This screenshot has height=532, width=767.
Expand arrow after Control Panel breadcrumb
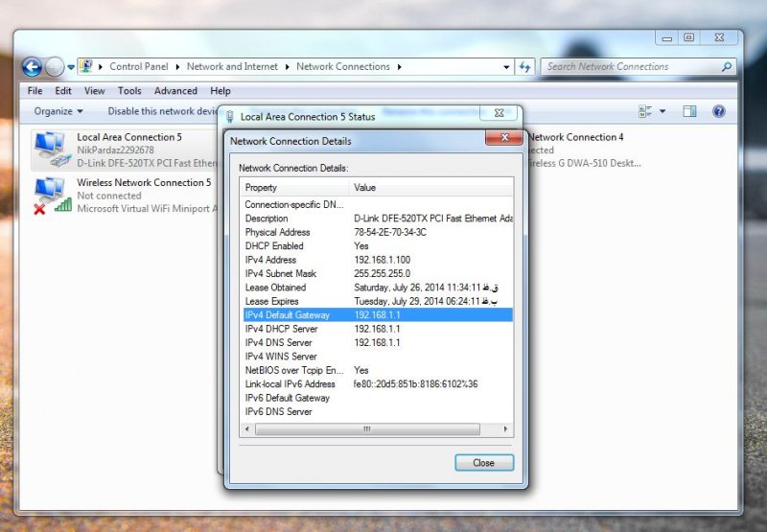point(177,67)
